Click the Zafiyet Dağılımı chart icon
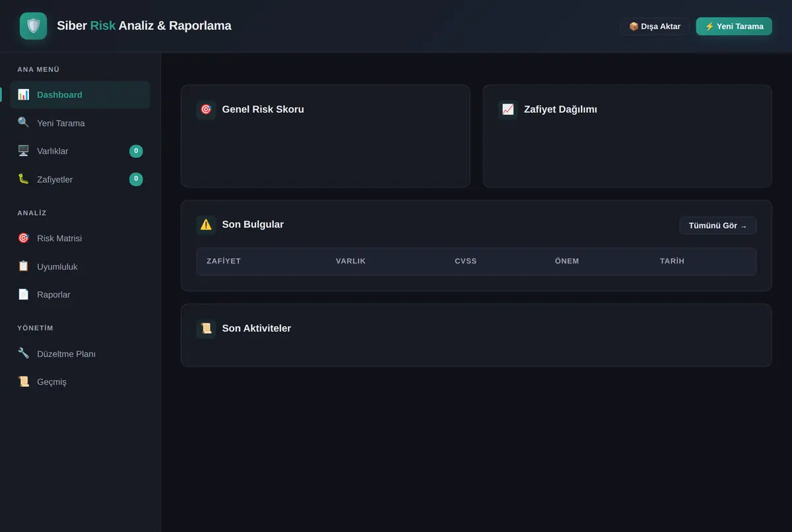 click(x=508, y=110)
